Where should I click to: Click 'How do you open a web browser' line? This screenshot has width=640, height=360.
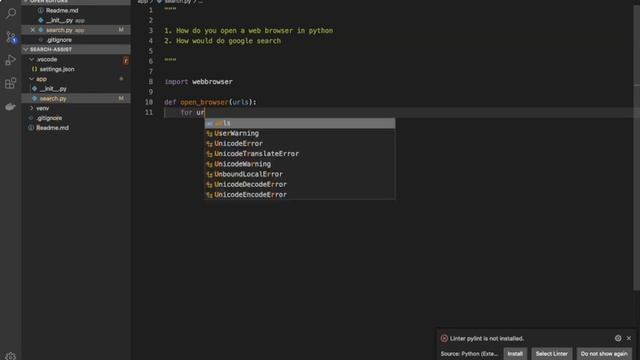tap(249, 31)
